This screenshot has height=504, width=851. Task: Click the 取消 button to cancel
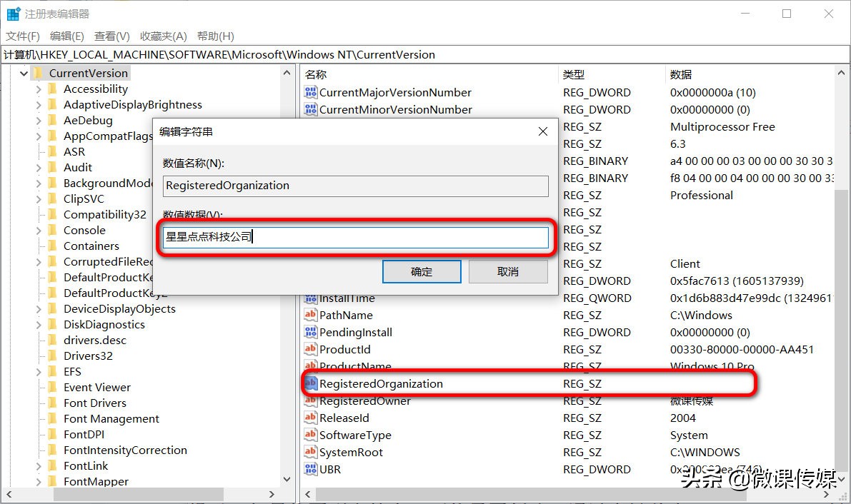tap(508, 271)
